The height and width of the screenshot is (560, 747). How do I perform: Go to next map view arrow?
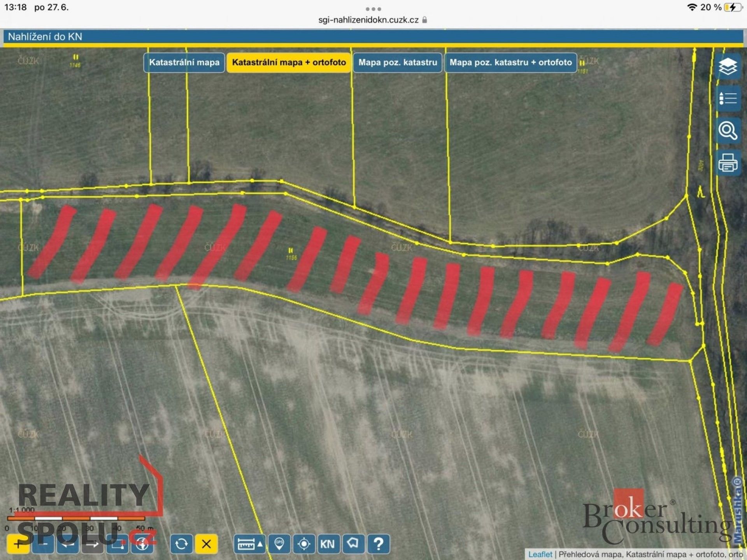pyautogui.click(x=93, y=544)
